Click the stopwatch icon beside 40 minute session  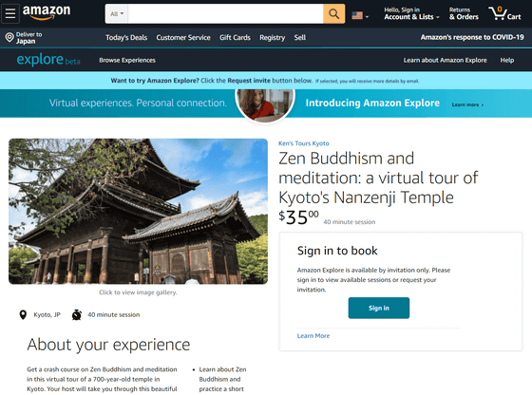click(77, 314)
